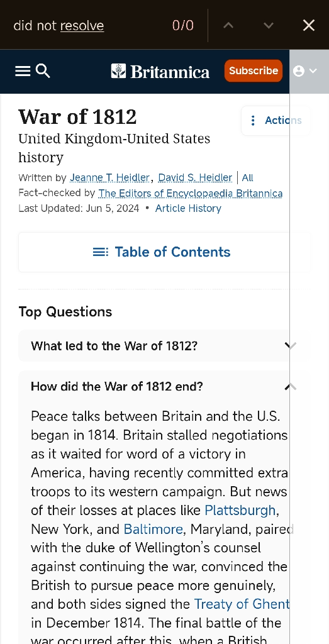Viewport: 329px width, 644px height.
Task: Click the Subscribe button
Action: coord(254,70)
